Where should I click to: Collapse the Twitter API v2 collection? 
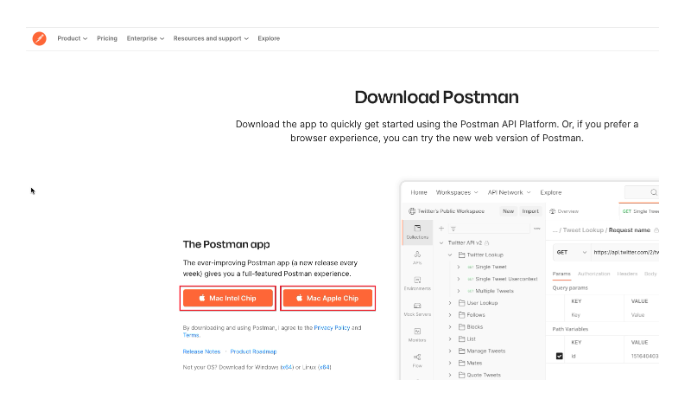(x=441, y=243)
